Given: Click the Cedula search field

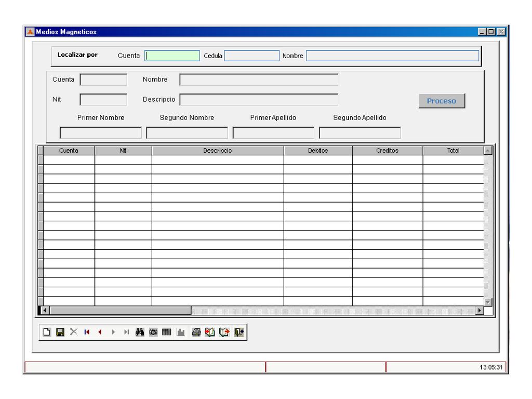Looking at the screenshot, I should point(252,56).
